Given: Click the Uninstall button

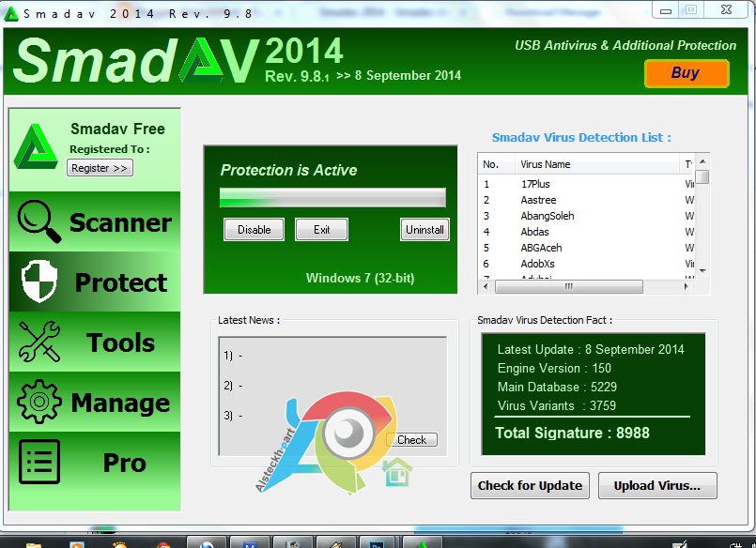Looking at the screenshot, I should [x=424, y=230].
